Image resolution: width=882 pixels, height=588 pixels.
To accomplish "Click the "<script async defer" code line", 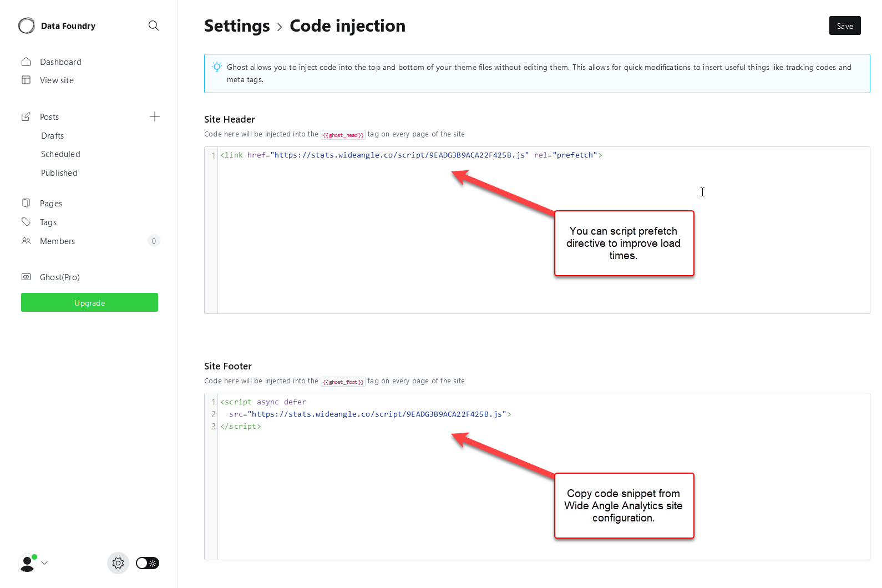I will pyautogui.click(x=263, y=402).
